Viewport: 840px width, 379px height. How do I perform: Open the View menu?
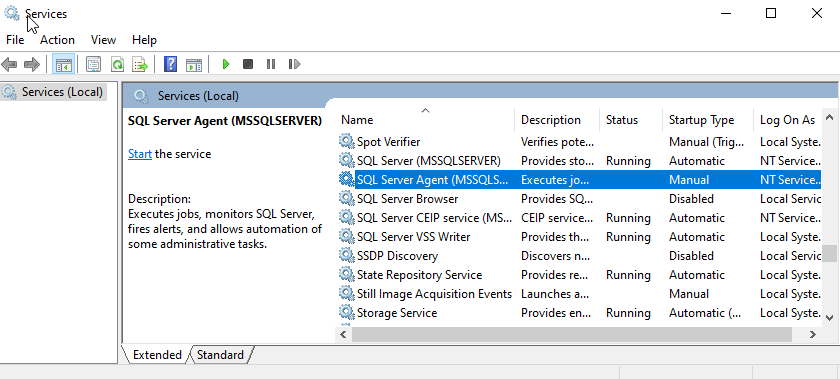tap(103, 40)
